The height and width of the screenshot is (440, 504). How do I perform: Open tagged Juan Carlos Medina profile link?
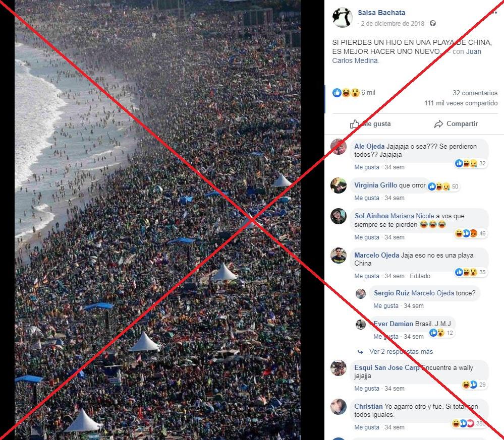407,56
